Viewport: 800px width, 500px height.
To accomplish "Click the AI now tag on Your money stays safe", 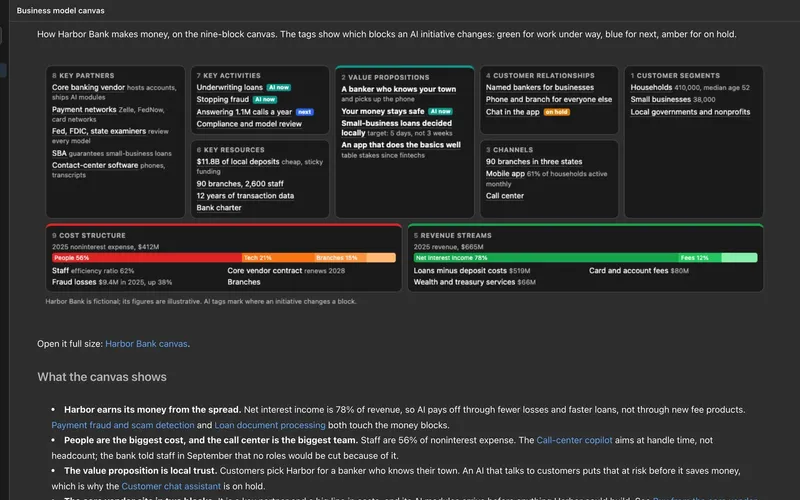I will [440, 111].
